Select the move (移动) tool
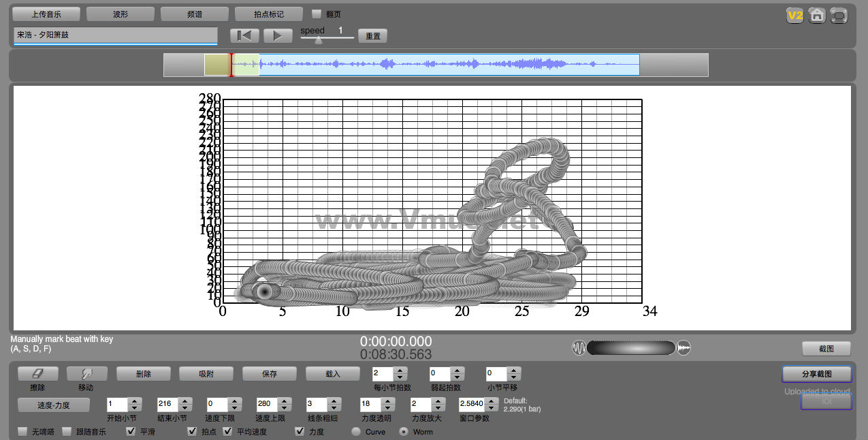Image resolution: width=868 pixels, height=440 pixels. click(86, 374)
